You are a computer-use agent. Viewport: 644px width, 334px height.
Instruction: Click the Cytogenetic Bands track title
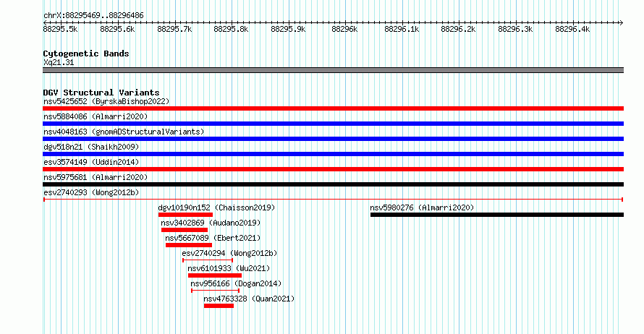(x=86, y=53)
